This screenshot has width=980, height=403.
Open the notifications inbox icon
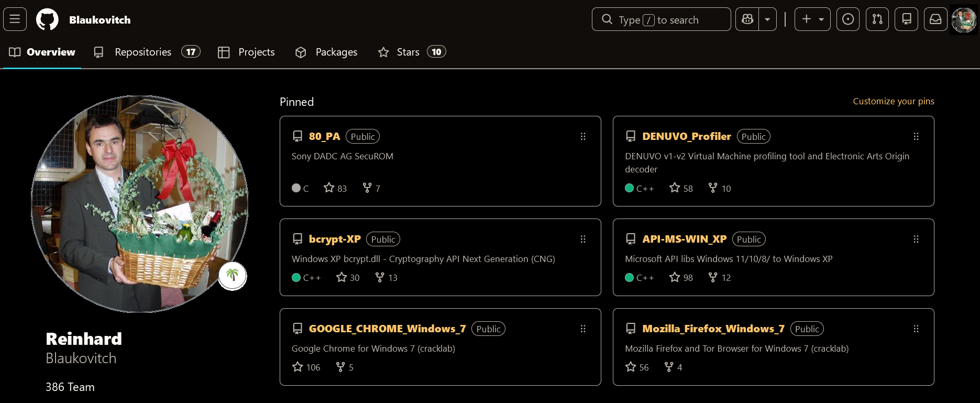935,19
